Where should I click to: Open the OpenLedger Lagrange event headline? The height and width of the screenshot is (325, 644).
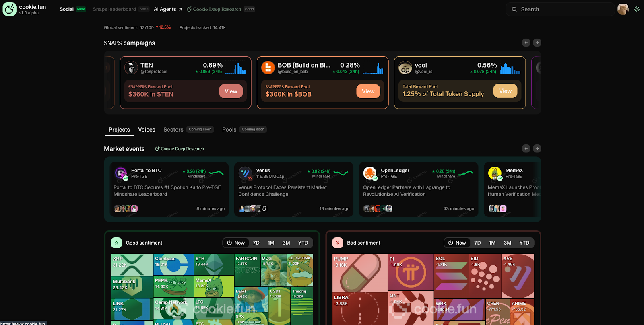coord(407,191)
